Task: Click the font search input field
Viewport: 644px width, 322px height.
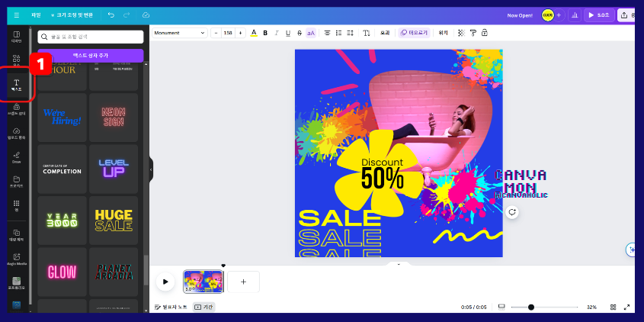Action: click(x=91, y=37)
